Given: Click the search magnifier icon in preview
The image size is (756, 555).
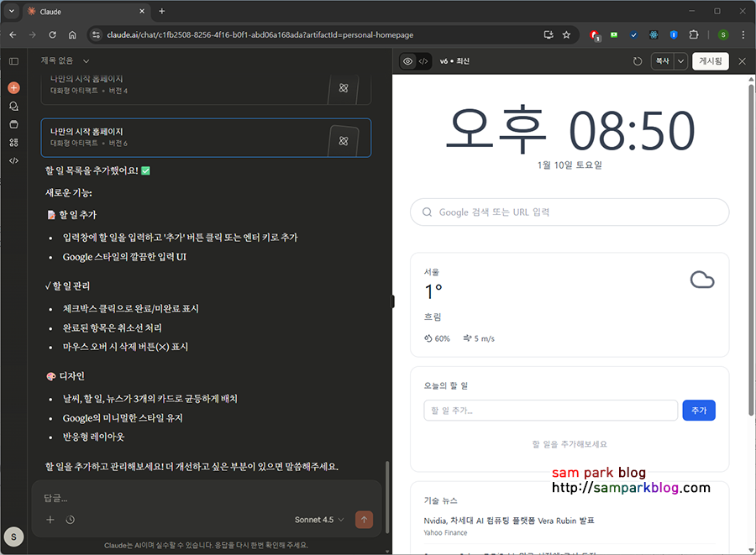Looking at the screenshot, I should click(428, 212).
